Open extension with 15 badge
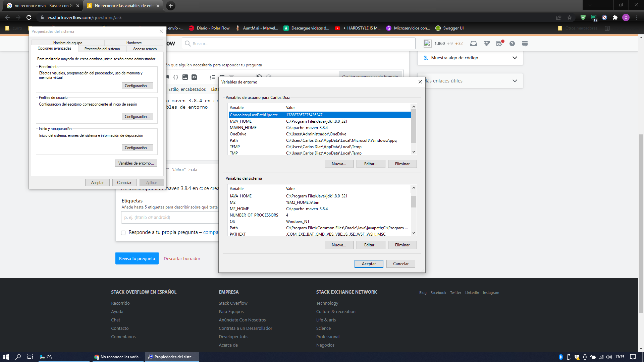644x362 pixels. [594, 18]
